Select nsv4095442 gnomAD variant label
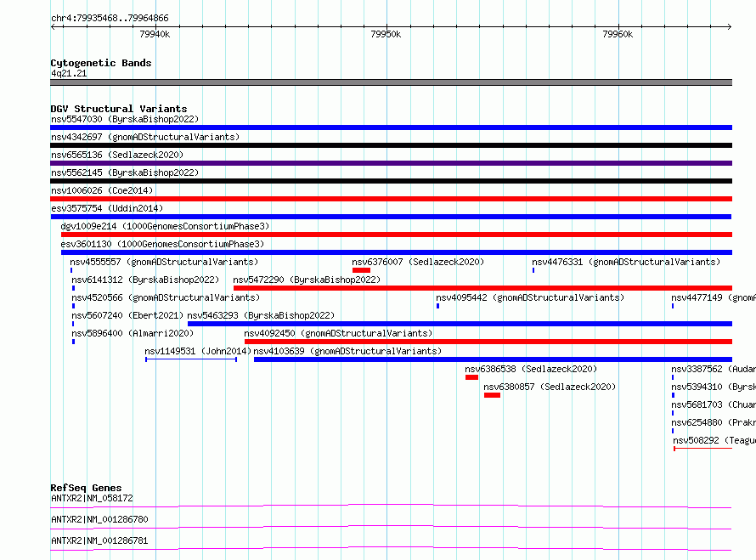This screenshot has width=756, height=560. coord(530,297)
